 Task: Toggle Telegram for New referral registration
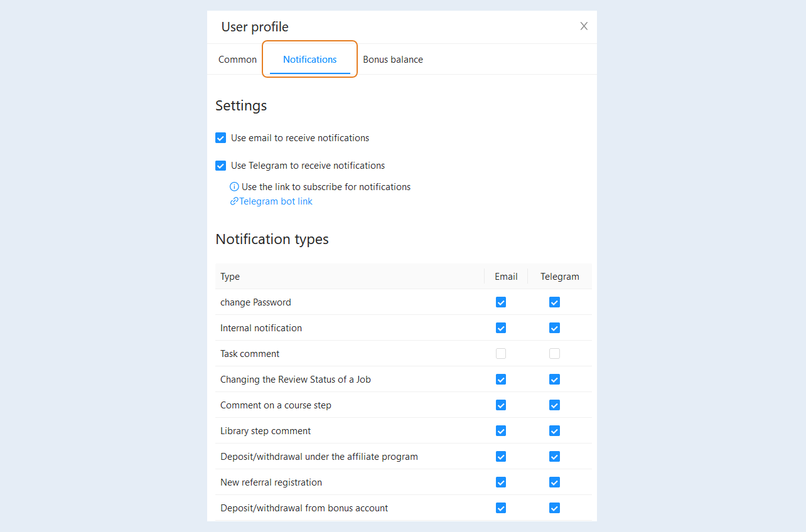point(554,482)
